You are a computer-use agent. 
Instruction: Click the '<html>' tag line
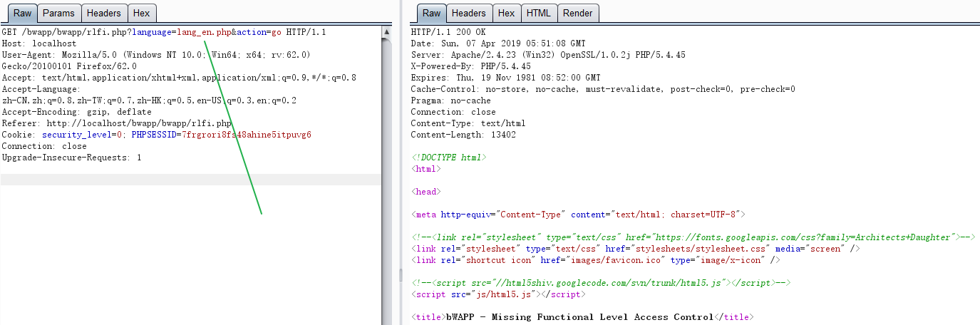[x=425, y=169]
